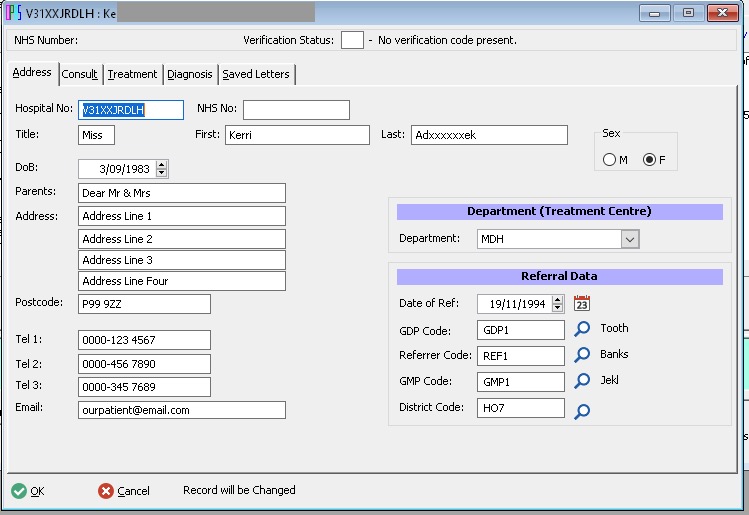749x515 pixels.
Task: Select the F sex radio button
Action: (x=649, y=160)
